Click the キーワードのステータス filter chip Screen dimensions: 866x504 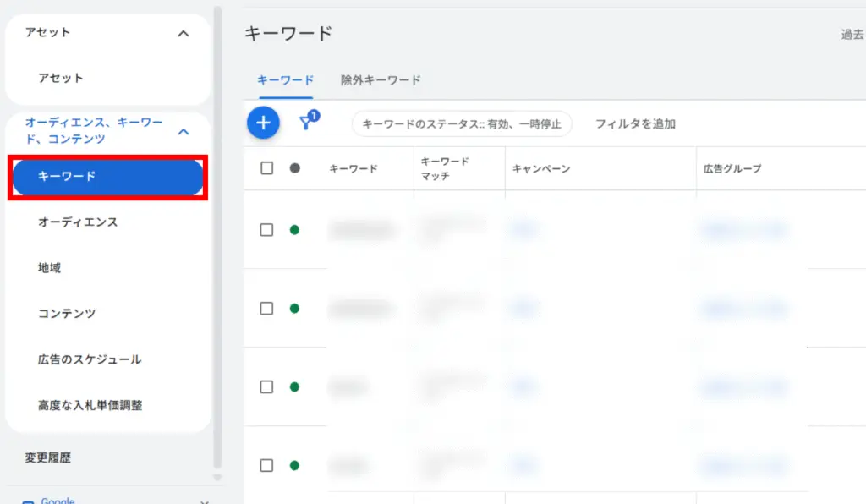click(x=462, y=123)
